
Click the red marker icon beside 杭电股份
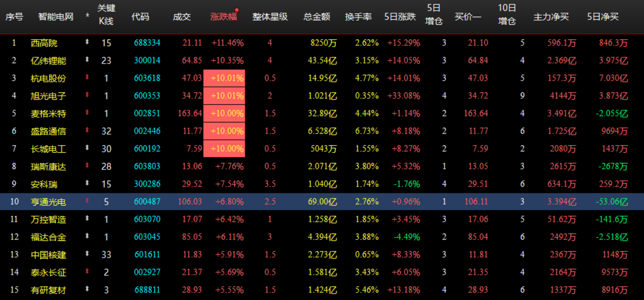pos(87,78)
